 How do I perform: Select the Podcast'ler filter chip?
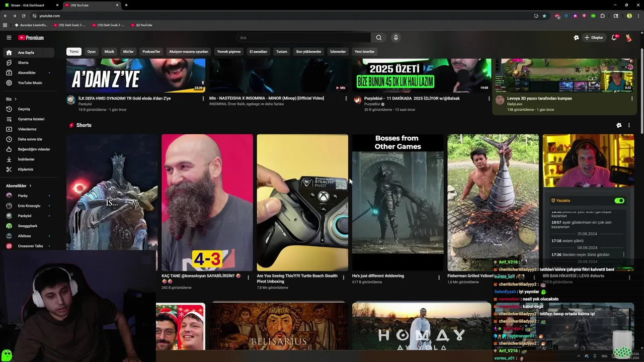[151, 51]
